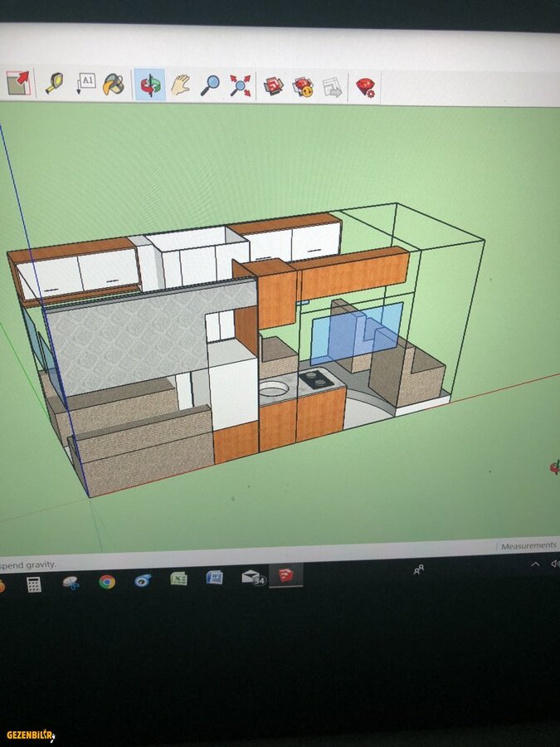The height and width of the screenshot is (747, 560).
Task: Open Google Chrome from the taskbar
Action: pos(106,582)
